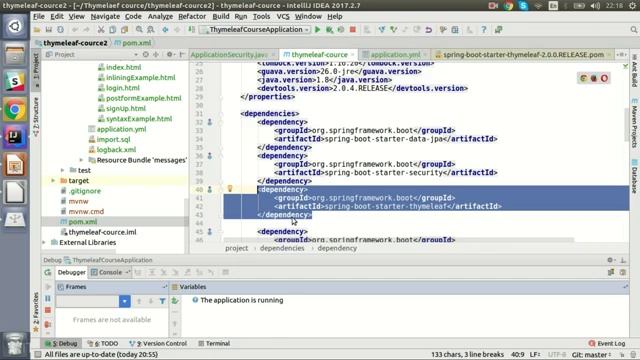The image size is (640, 360).
Task: Click the Find magnifier toolbar icon
Action: tap(139, 30)
